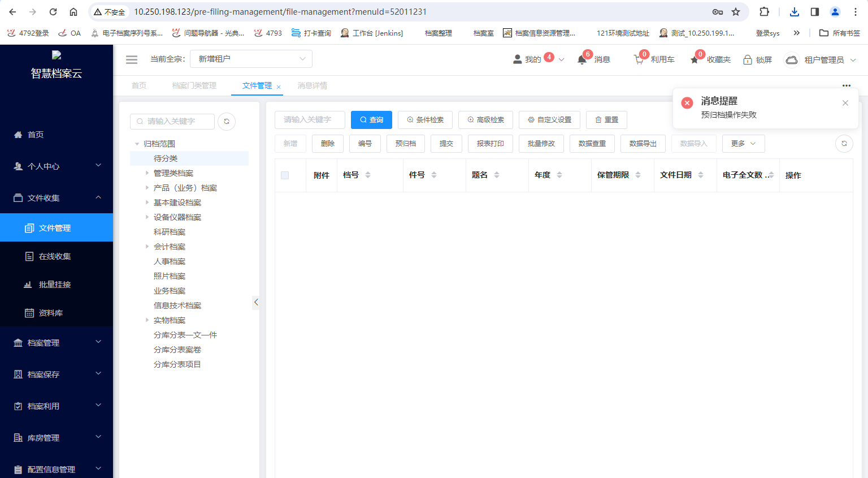
Task: Collapse the 归档范围 tree root
Action: (137, 144)
